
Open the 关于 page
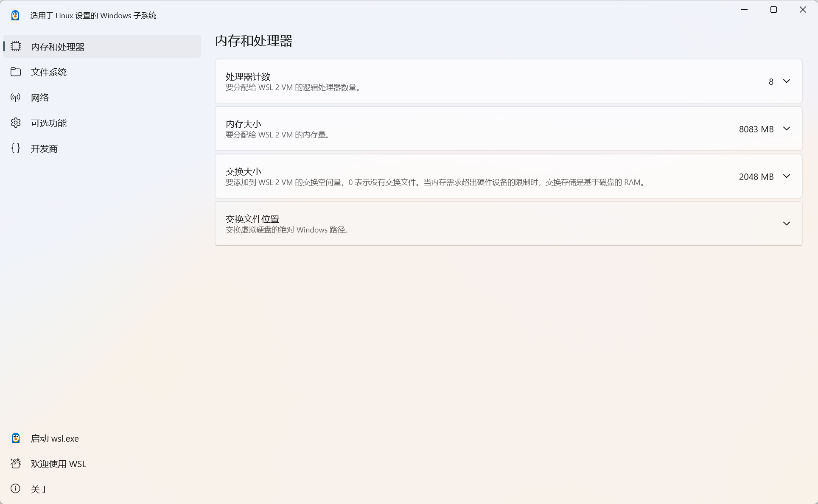pyautogui.click(x=40, y=489)
